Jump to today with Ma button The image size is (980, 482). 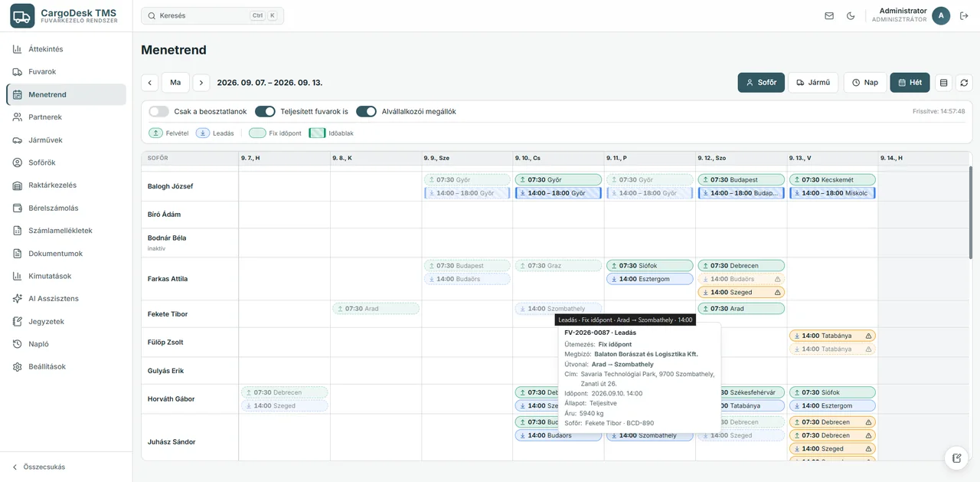(x=175, y=83)
